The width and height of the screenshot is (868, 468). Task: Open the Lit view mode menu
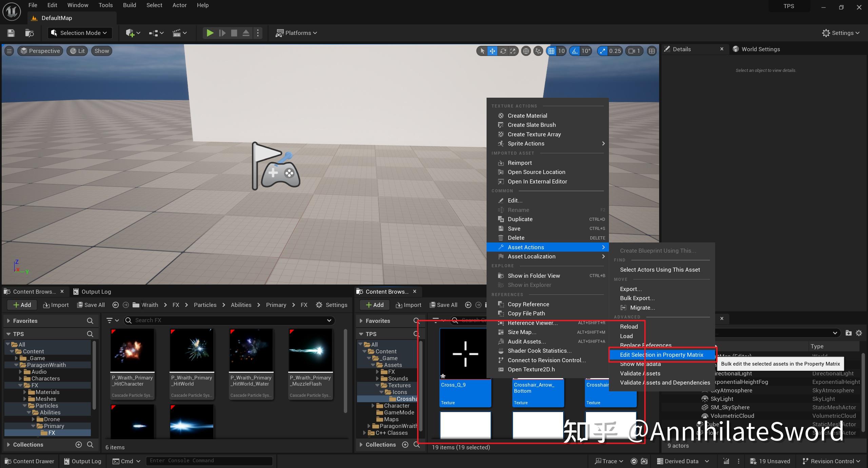coord(77,51)
